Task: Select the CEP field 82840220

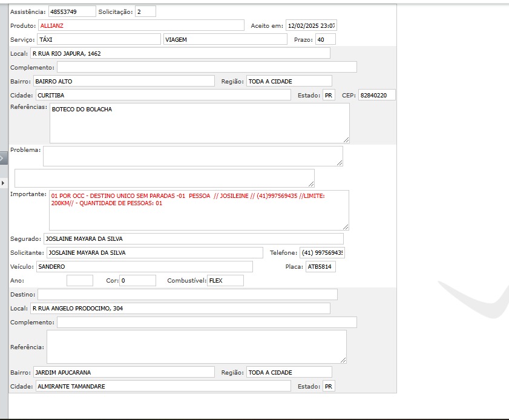Action: coord(377,95)
